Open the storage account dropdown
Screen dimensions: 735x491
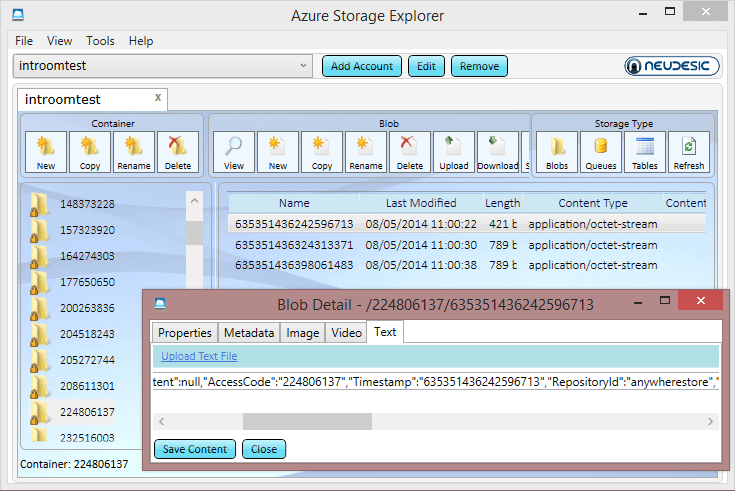pyautogui.click(x=304, y=66)
